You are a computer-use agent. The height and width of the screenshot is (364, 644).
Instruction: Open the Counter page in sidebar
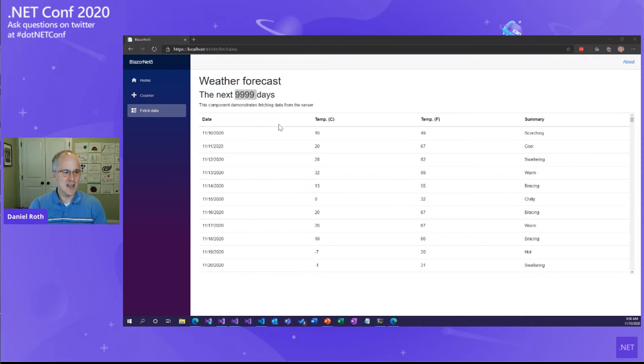tap(157, 95)
